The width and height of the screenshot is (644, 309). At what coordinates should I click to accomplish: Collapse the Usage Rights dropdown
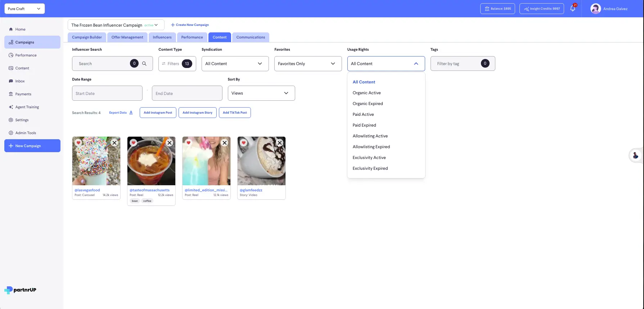tap(386, 64)
